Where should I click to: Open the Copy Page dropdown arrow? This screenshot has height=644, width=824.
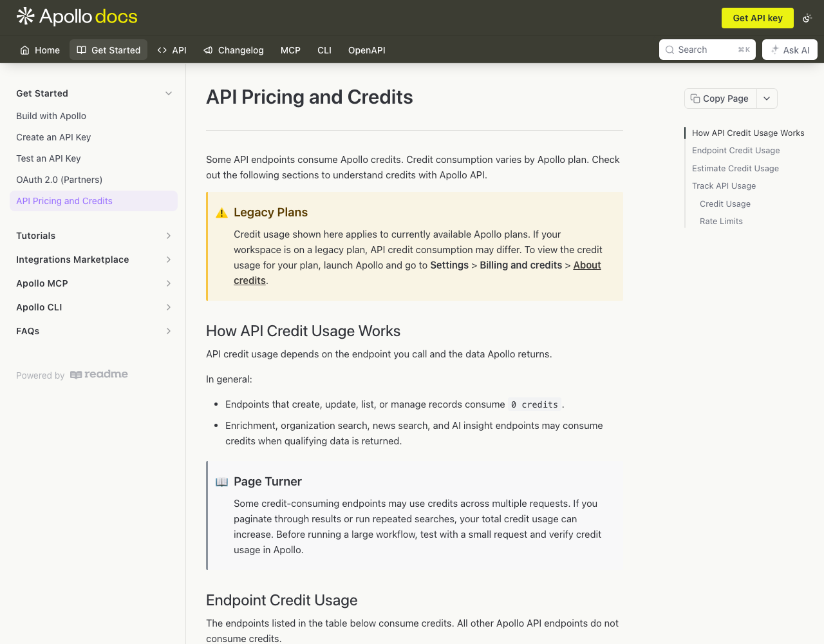[767, 99]
